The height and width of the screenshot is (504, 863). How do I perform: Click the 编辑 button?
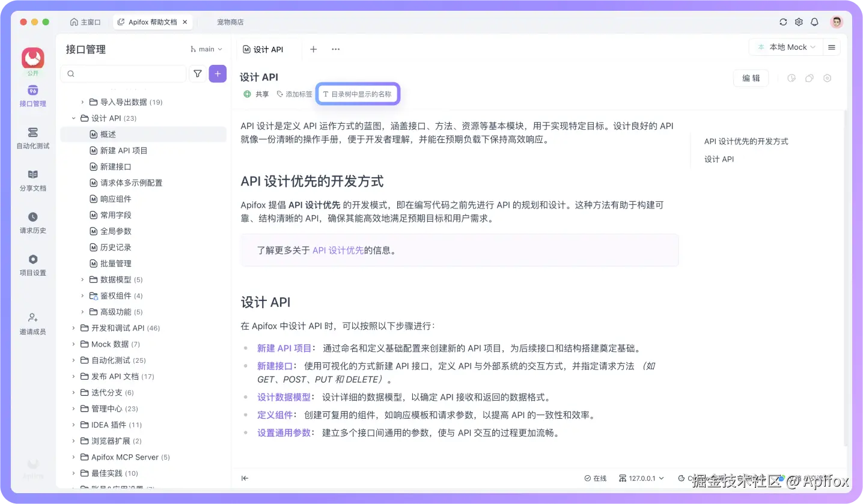click(x=751, y=78)
